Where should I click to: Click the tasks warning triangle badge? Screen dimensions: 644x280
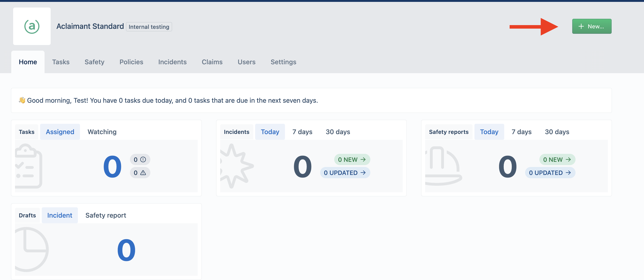140,173
